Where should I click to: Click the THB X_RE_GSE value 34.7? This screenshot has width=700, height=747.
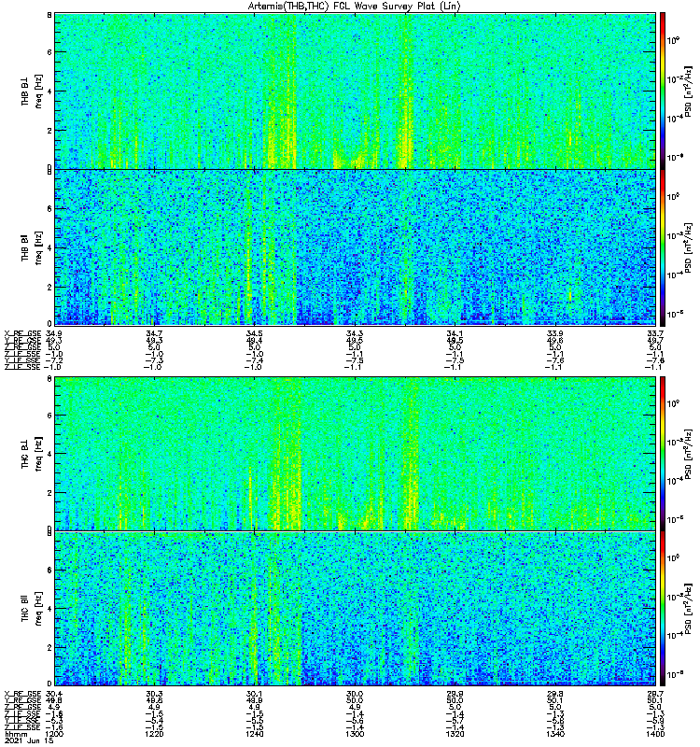click(154, 333)
